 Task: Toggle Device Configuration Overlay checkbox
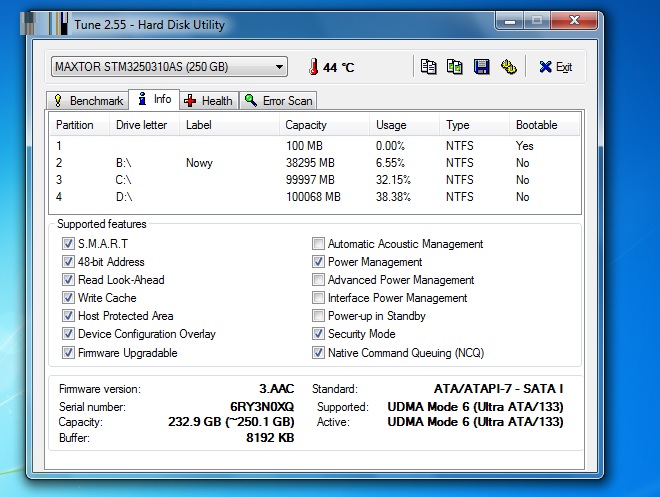click(68, 334)
